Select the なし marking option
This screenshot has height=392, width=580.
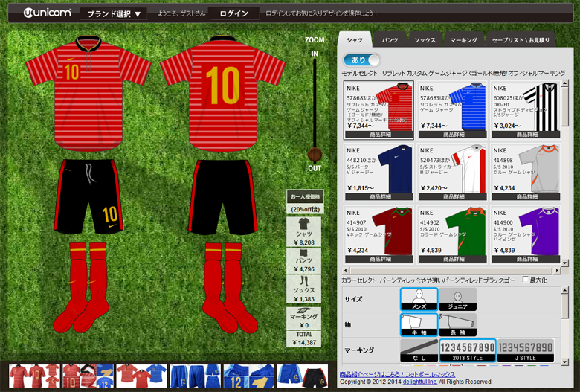tap(419, 350)
